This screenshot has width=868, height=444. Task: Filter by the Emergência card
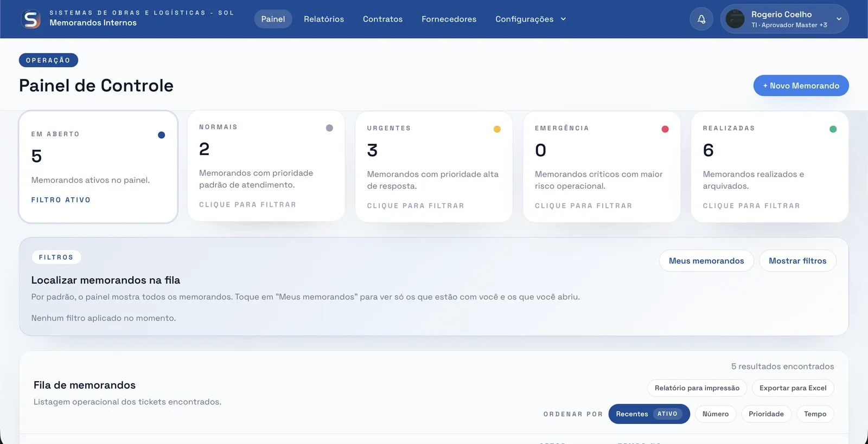(x=602, y=167)
